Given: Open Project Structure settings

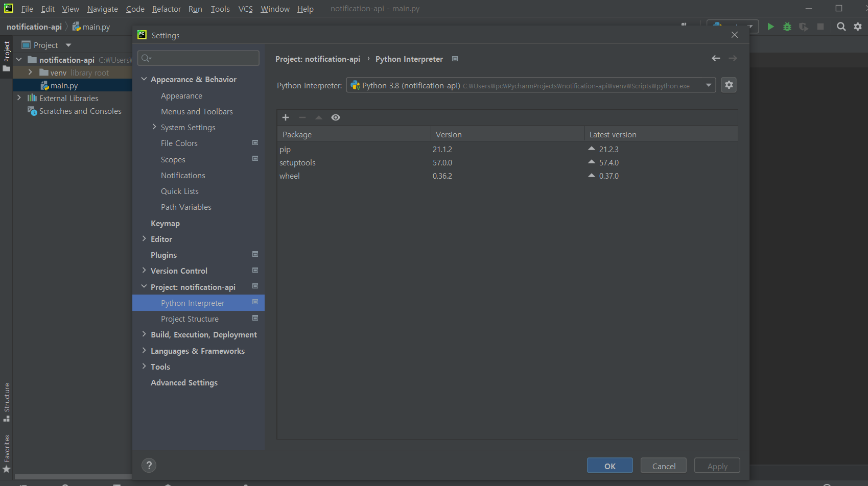Looking at the screenshot, I should tap(190, 319).
